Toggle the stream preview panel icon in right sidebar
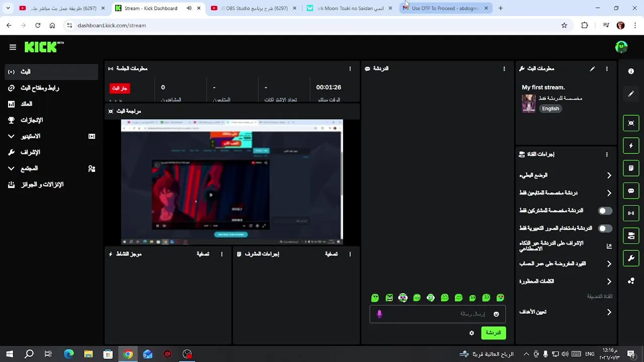The image size is (644, 362). point(631,123)
